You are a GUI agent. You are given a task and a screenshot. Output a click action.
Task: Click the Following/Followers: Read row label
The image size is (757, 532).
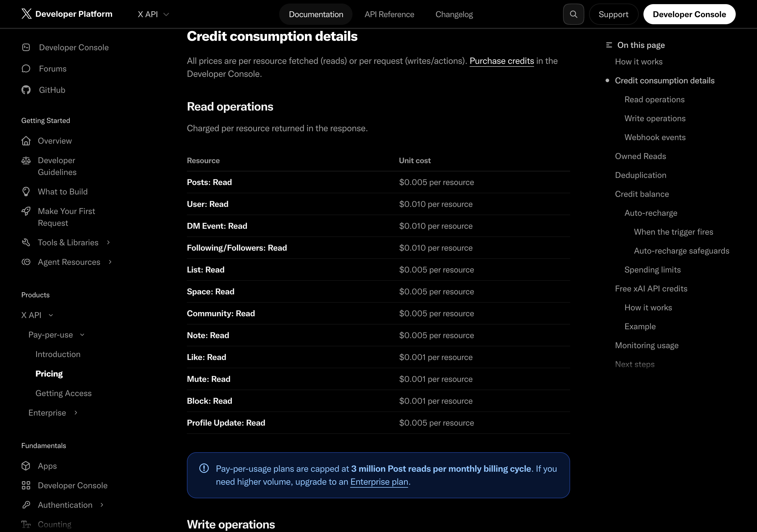[237, 248]
